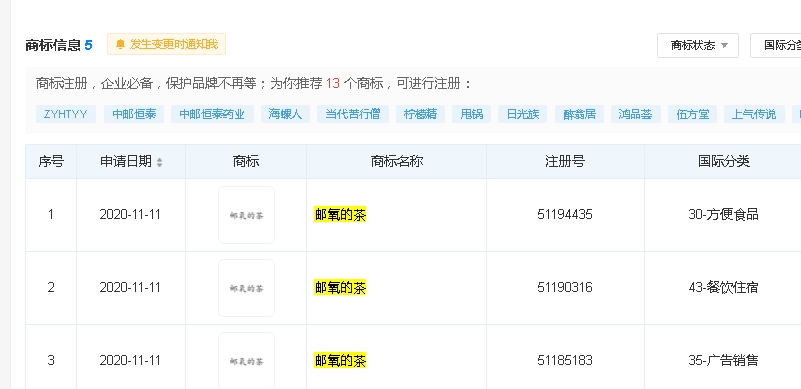
Task: Click application date 2020-11-11 in the 51194435 row
Action: (x=130, y=215)
